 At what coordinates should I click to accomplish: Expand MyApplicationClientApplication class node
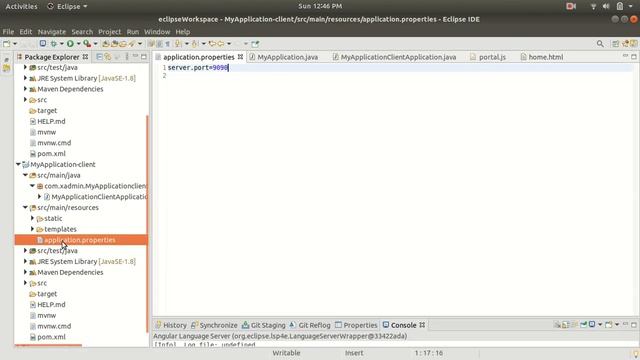coord(39,197)
